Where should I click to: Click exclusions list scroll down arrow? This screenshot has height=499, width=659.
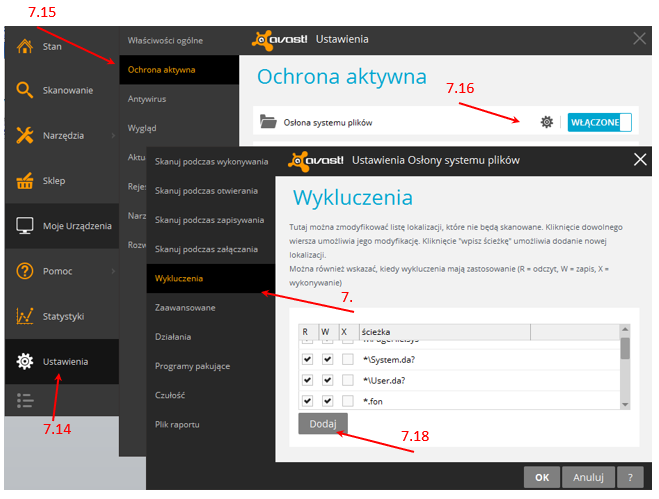(x=625, y=404)
